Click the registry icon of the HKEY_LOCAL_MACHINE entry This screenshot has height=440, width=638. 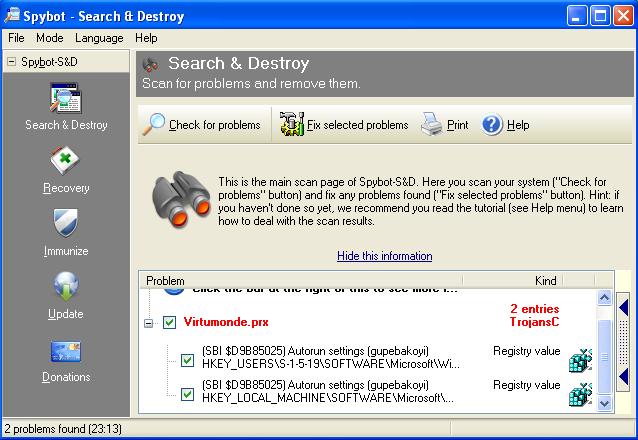(x=580, y=394)
